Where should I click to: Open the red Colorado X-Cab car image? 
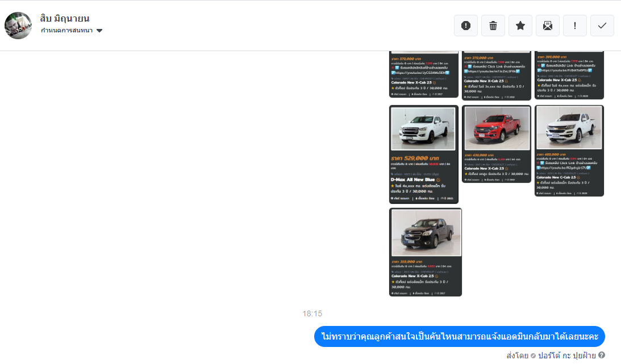[x=497, y=144]
